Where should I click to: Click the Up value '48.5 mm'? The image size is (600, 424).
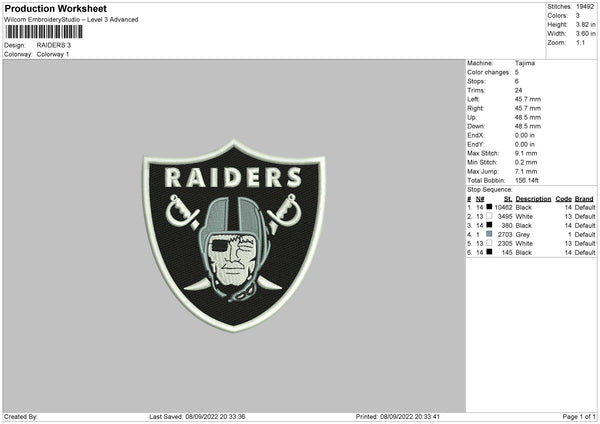click(528, 117)
